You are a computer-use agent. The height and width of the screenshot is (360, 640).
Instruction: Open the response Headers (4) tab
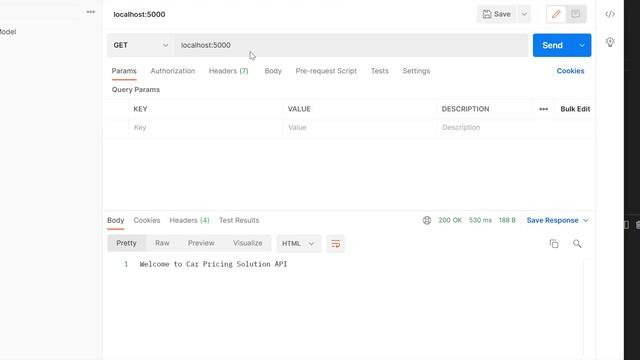[189, 220]
